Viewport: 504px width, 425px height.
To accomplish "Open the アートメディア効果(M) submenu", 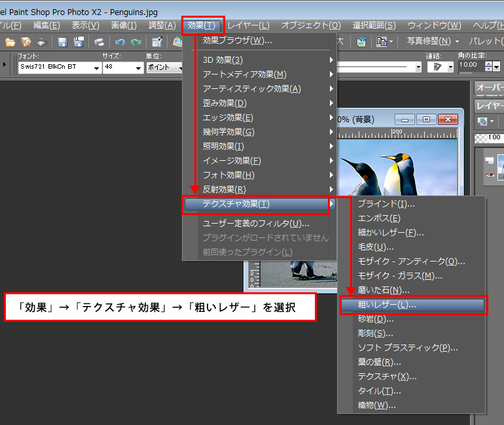I will tap(259, 75).
